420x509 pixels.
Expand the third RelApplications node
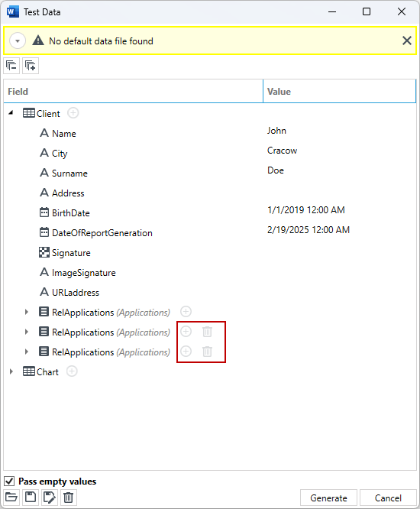pyautogui.click(x=27, y=352)
